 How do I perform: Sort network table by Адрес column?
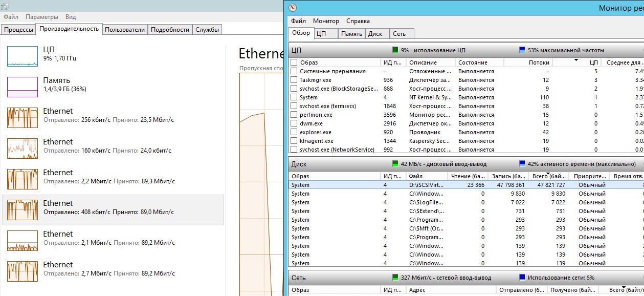pyautogui.click(x=451, y=290)
